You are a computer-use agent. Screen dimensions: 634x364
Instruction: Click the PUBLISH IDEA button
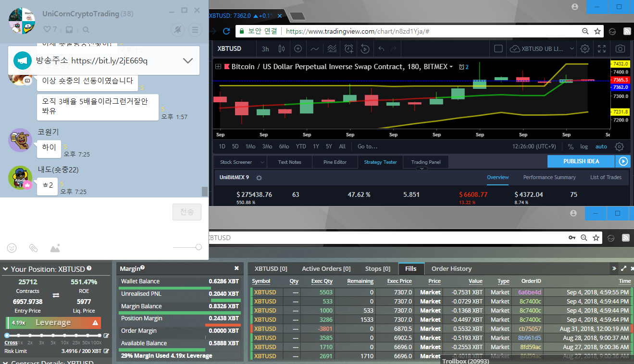point(581,161)
